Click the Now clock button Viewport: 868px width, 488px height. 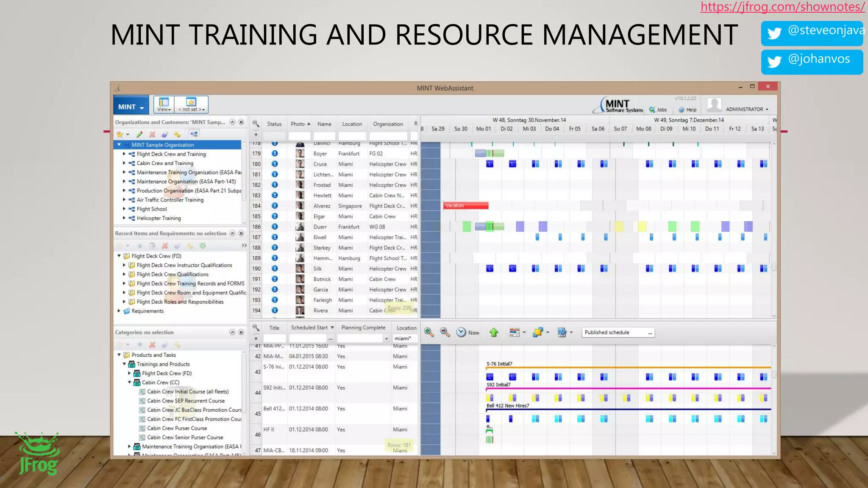coord(468,333)
